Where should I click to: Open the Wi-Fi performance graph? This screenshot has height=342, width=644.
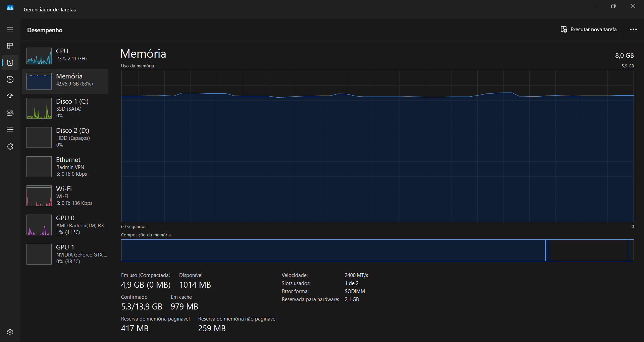65,196
